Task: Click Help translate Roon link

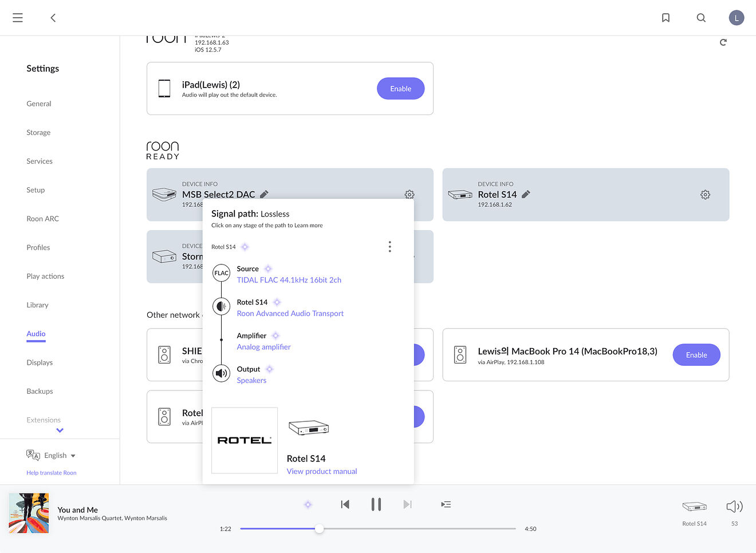Action: tap(52, 473)
